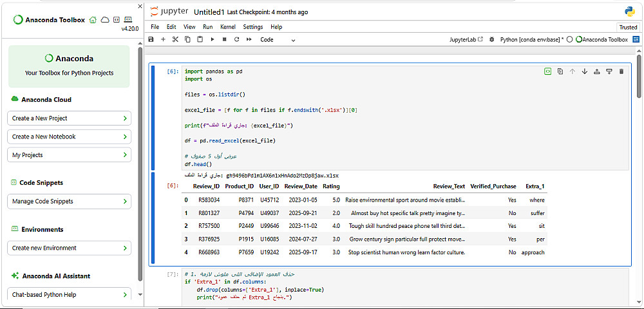Open the Kernel menu
This screenshot has width=644, height=309.
(228, 27)
